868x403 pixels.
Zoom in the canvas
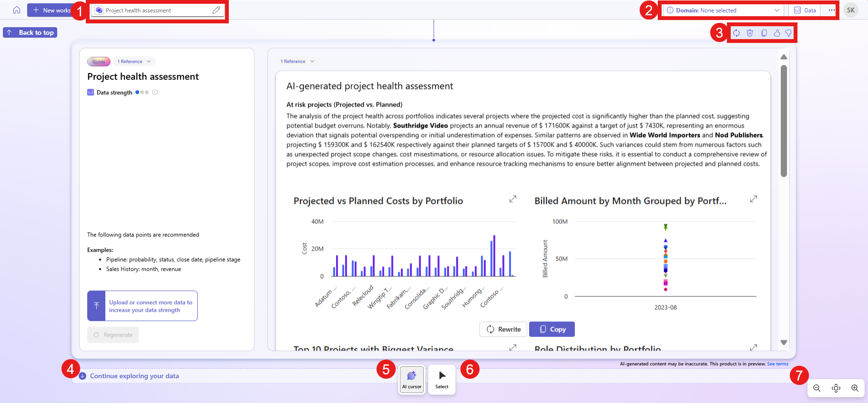pyautogui.click(x=855, y=388)
